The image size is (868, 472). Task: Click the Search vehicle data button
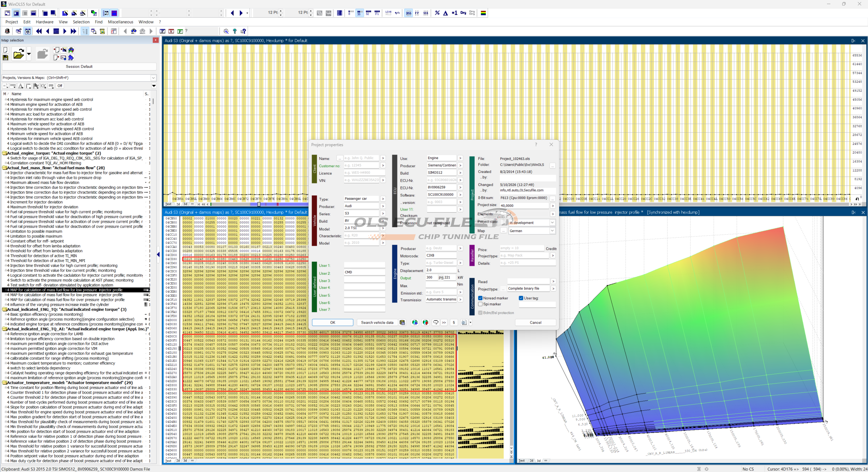point(377,322)
